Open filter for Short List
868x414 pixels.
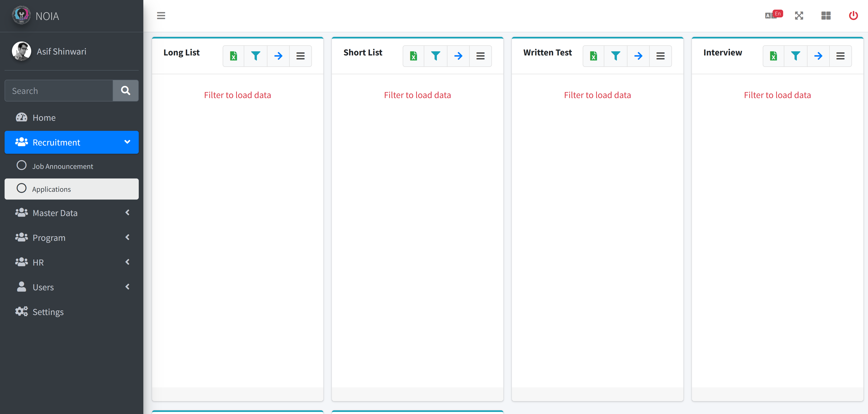tap(435, 56)
